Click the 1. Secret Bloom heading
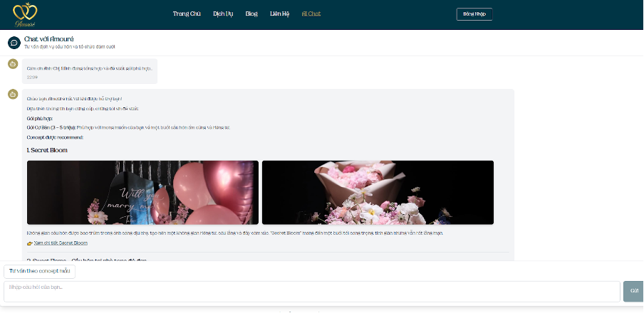 [47, 150]
